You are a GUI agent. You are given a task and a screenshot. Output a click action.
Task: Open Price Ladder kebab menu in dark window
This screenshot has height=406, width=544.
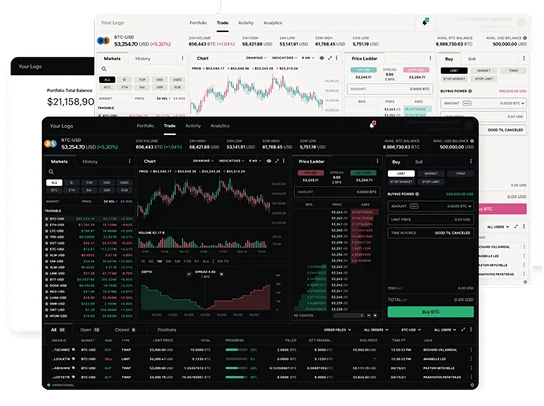pos(377,161)
